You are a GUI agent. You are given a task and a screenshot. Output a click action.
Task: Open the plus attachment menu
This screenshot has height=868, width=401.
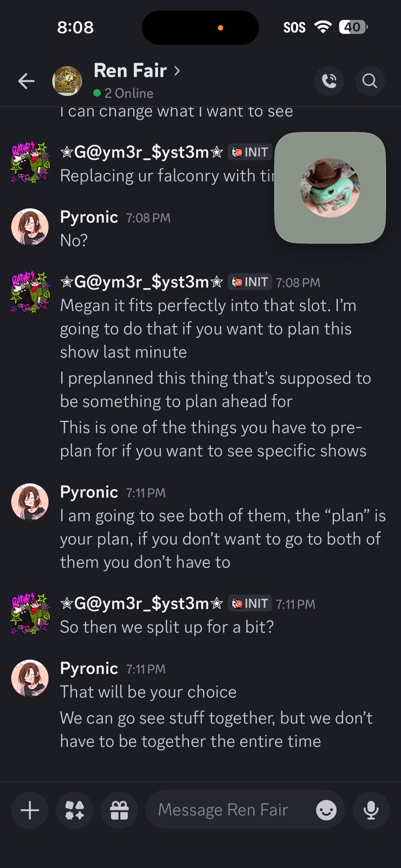click(30, 810)
